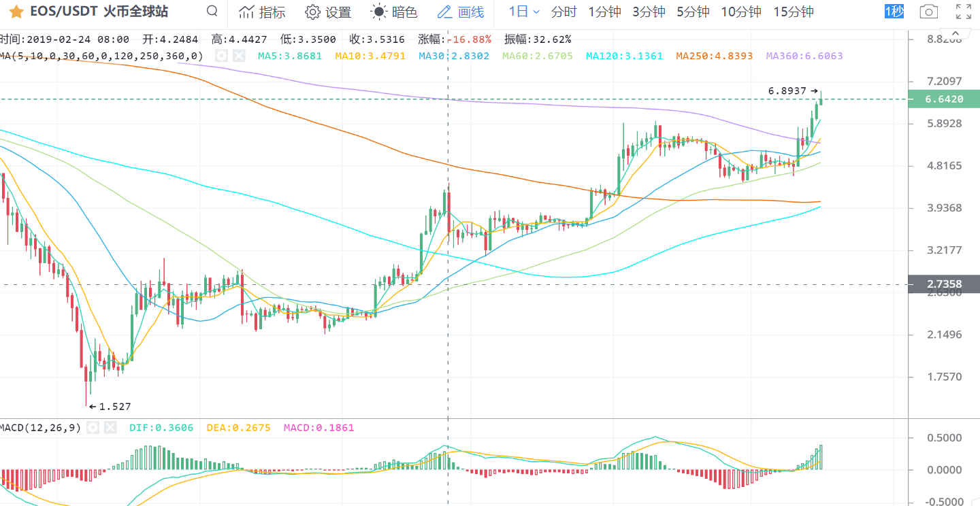The width and height of the screenshot is (980, 506).
Task: Open the symbol search magnifier
Action: (x=212, y=12)
